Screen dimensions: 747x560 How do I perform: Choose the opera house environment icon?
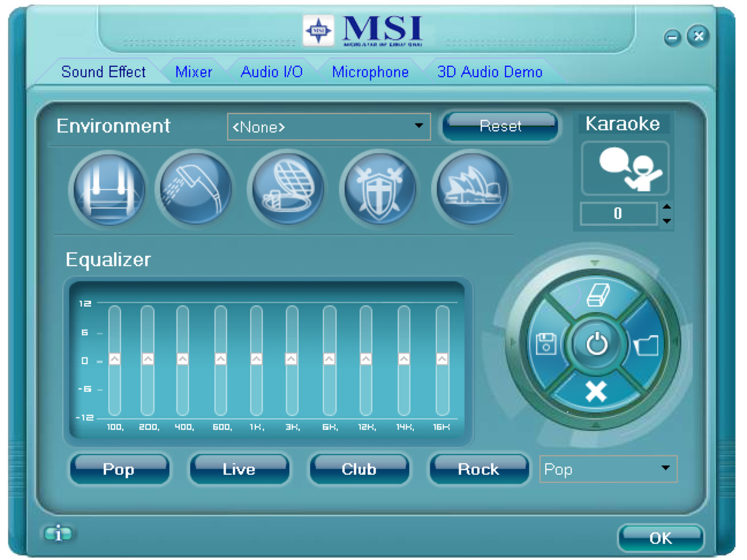point(472,189)
